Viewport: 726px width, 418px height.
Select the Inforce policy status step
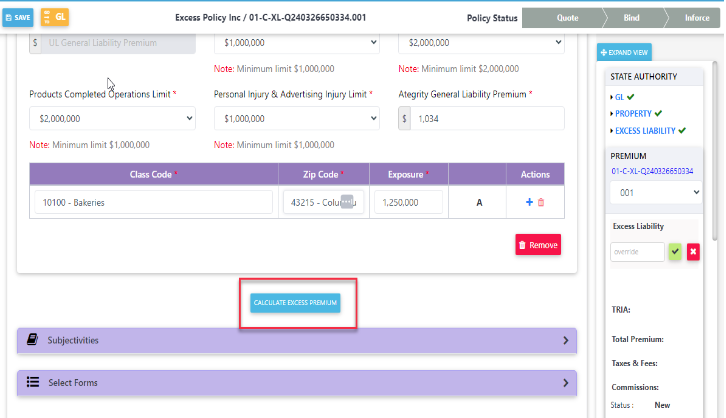coord(696,18)
